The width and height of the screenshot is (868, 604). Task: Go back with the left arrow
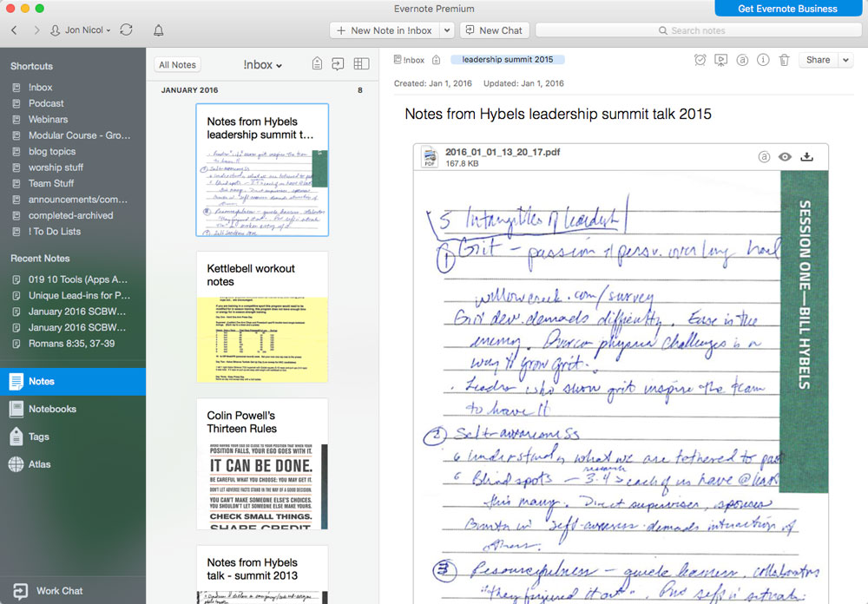pyautogui.click(x=15, y=30)
